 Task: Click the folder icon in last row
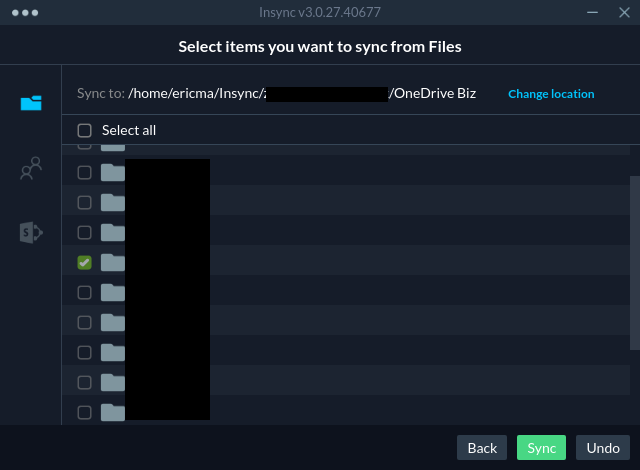(x=112, y=412)
